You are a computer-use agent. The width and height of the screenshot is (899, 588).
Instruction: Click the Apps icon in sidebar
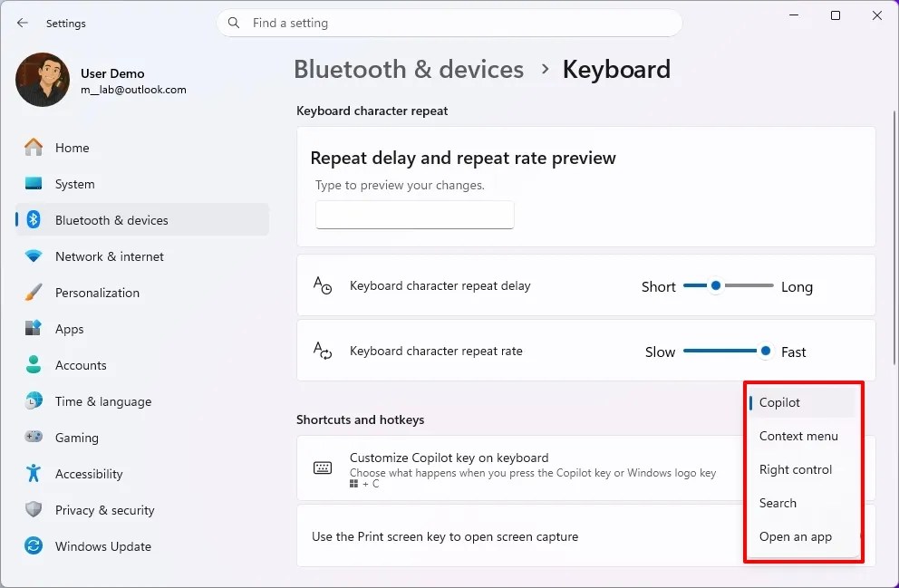[34, 328]
